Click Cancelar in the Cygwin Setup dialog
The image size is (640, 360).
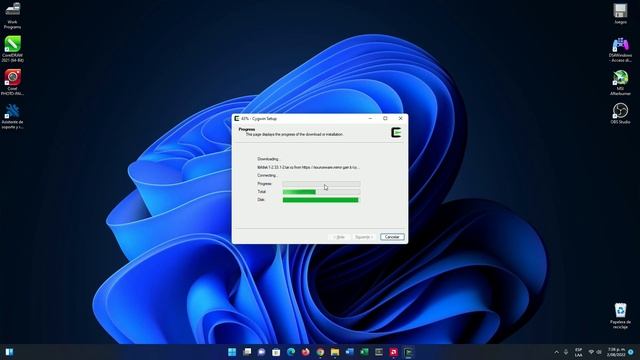(x=392, y=237)
